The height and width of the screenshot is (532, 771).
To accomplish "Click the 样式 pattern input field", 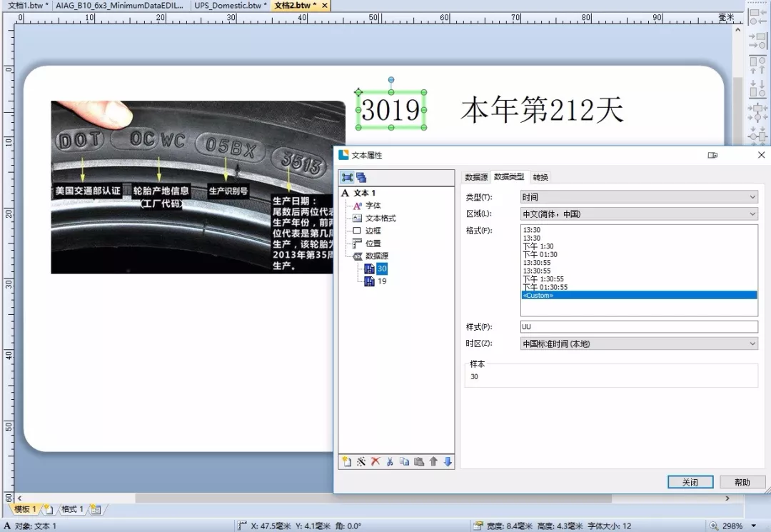I will point(639,326).
